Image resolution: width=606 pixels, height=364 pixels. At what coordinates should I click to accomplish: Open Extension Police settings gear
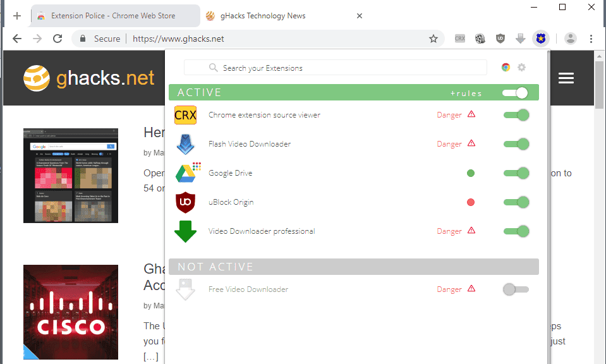[x=521, y=67]
